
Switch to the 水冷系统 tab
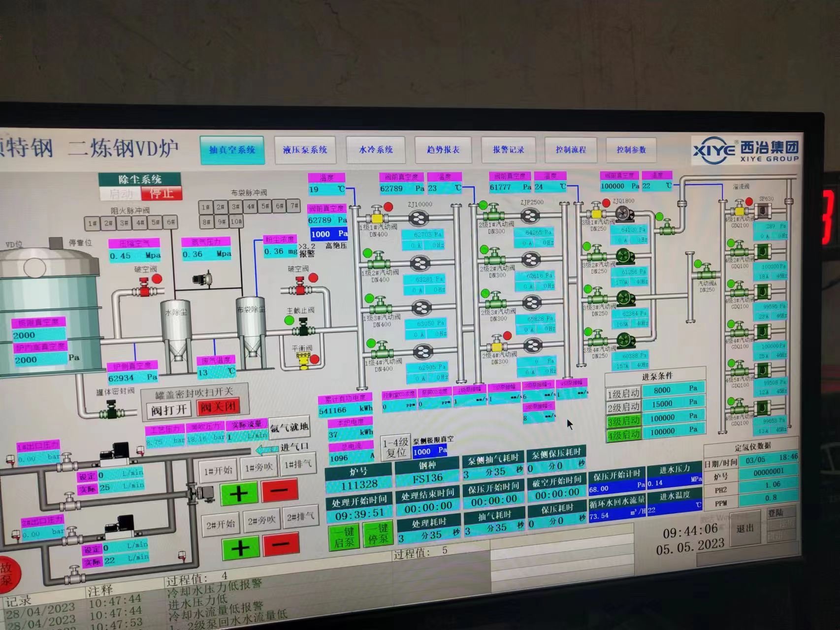click(376, 150)
